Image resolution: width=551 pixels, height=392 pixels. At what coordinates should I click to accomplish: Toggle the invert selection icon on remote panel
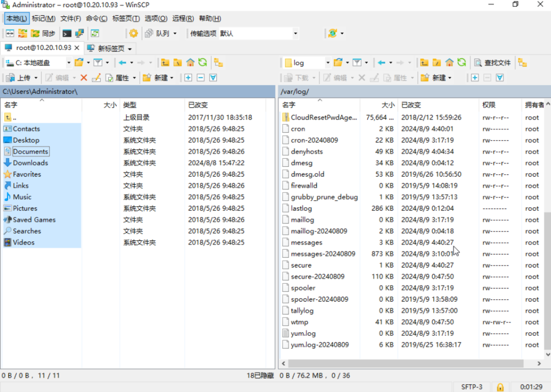pos(500,78)
